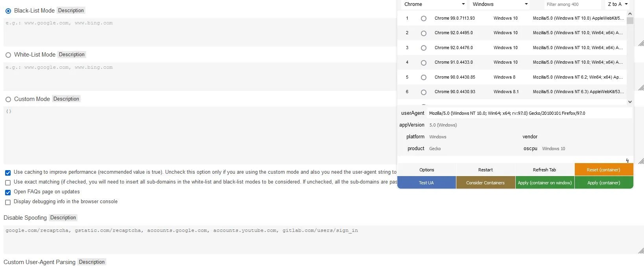Select the White-List Mode radio button

[x=8, y=55]
